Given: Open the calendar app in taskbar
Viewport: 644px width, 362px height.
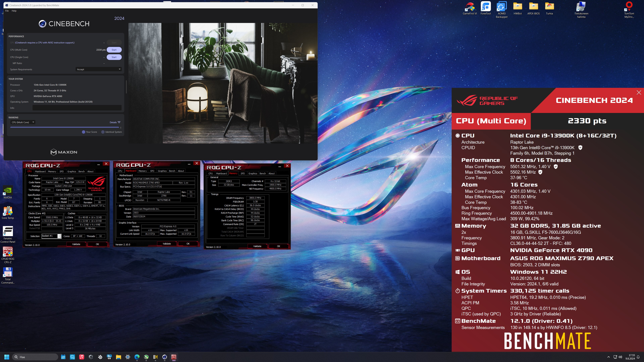Looking at the screenshot, I should (63, 357).
